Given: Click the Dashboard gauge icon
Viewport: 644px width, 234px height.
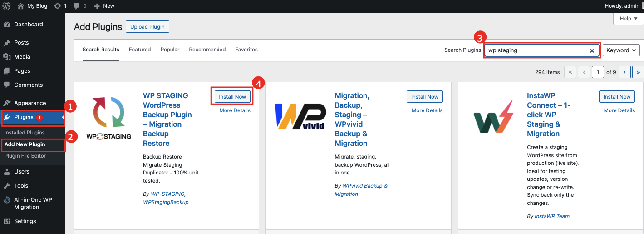Looking at the screenshot, I should click(x=7, y=25).
